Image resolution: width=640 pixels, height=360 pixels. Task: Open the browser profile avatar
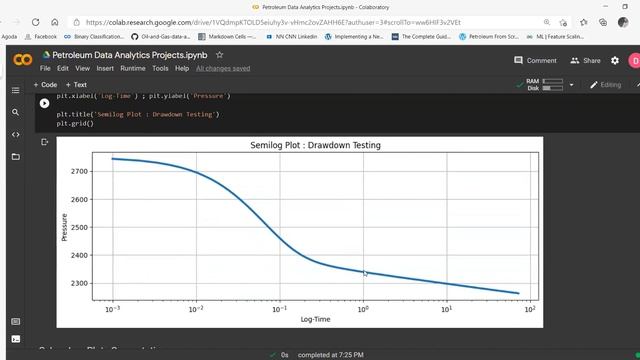pyautogui.click(x=623, y=22)
